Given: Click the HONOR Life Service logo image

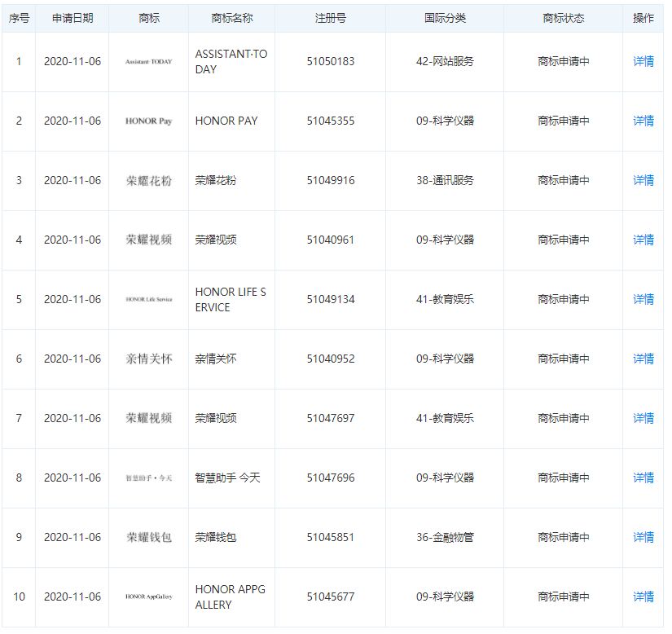Looking at the screenshot, I should (x=149, y=300).
